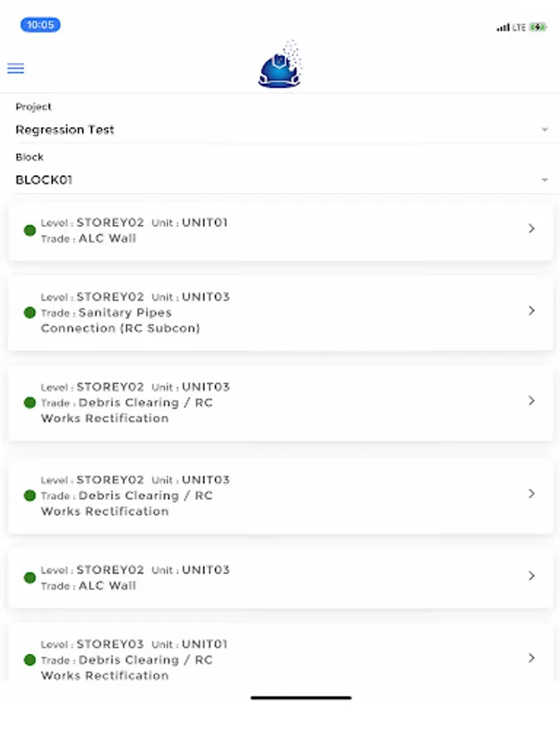Select STOREY02 UNIT01 ALC Wall card

(280, 230)
